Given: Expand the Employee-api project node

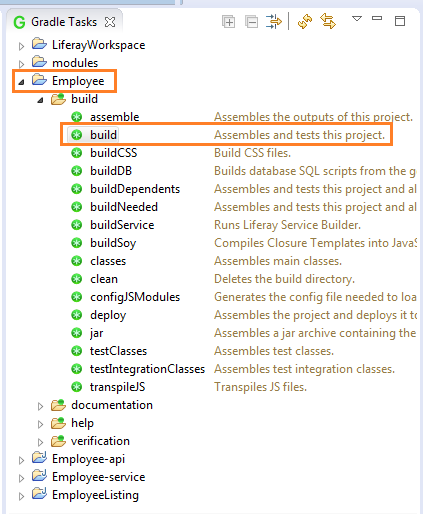Looking at the screenshot, I should click(21, 460).
